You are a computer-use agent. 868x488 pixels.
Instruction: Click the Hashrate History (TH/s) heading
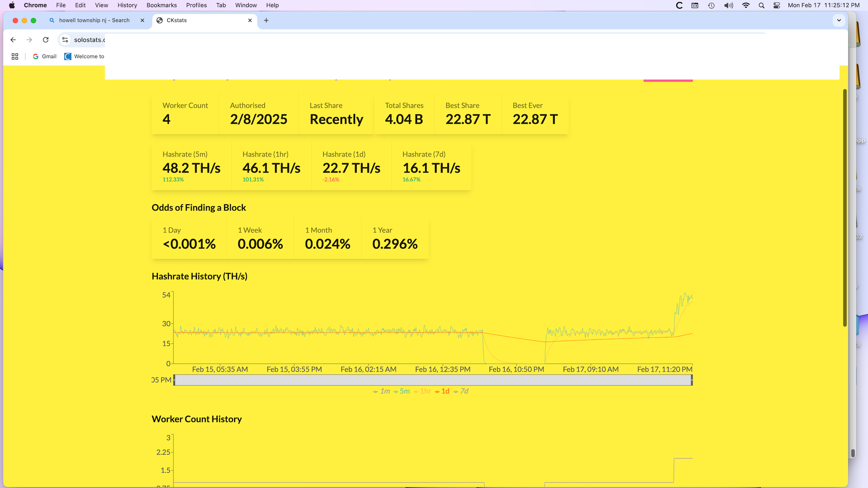(x=199, y=277)
